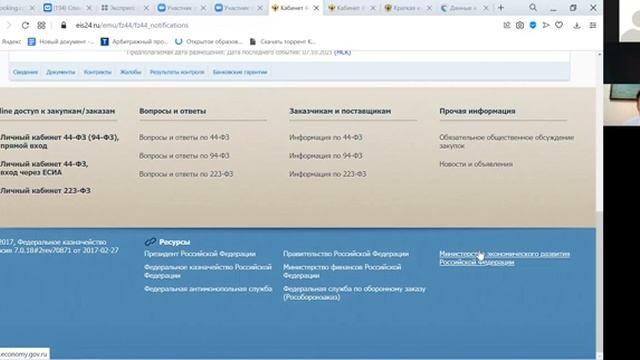Close the active Кабинет tab
The image size is (640, 360).
tap(316, 8)
